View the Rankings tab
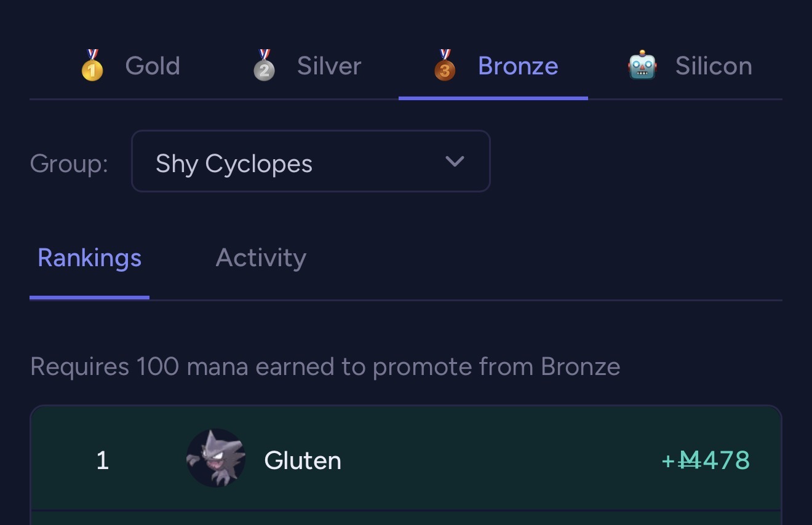This screenshot has height=525, width=812. coord(90,258)
